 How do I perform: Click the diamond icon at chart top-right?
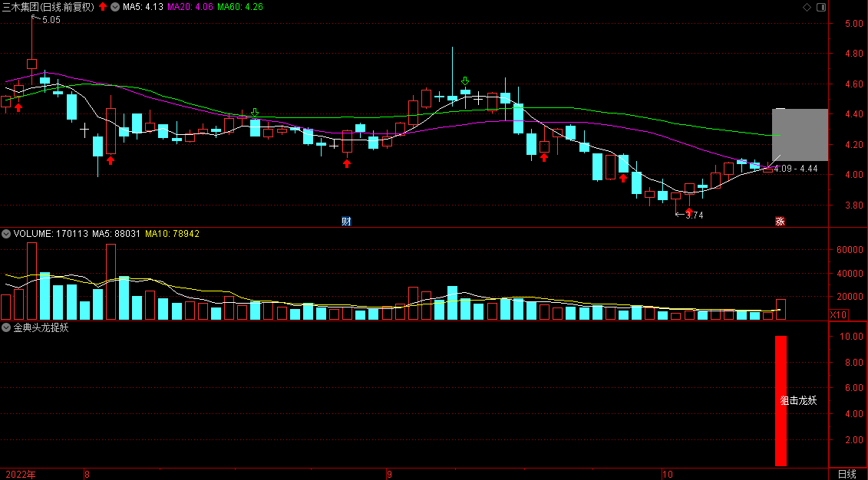807,7
